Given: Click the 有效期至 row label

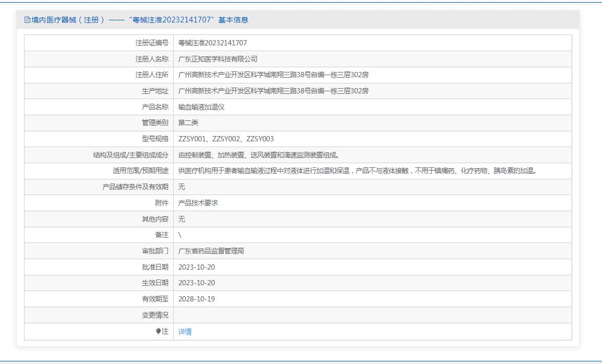Looking at the screenshot, I should pyautogui.click(x=155, y=299).
